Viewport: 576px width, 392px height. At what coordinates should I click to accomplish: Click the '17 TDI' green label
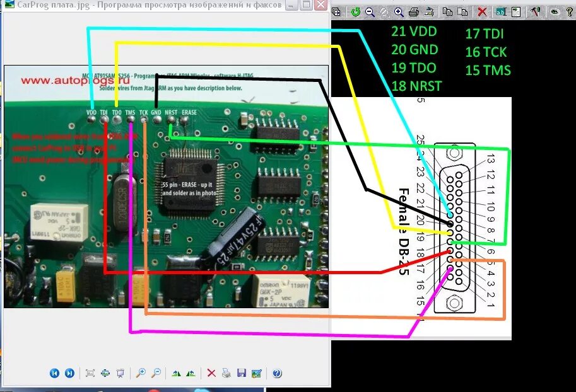(x=484, y=34)
